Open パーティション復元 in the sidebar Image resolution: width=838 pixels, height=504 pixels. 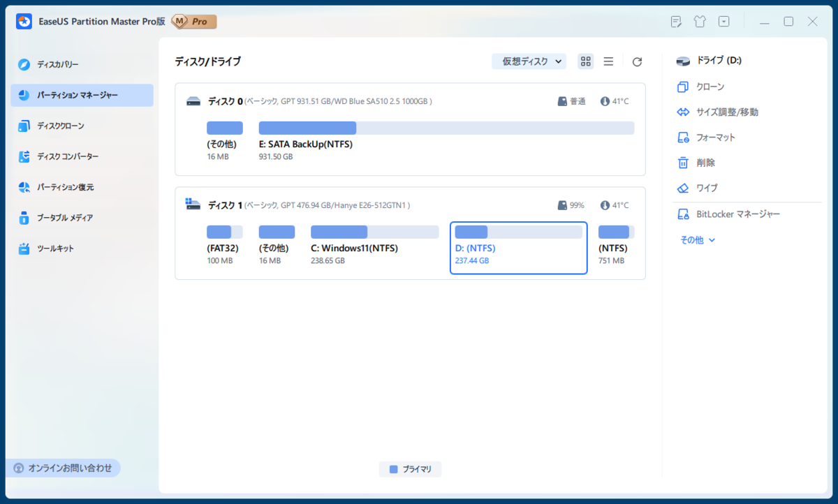(x=82, y=187)
